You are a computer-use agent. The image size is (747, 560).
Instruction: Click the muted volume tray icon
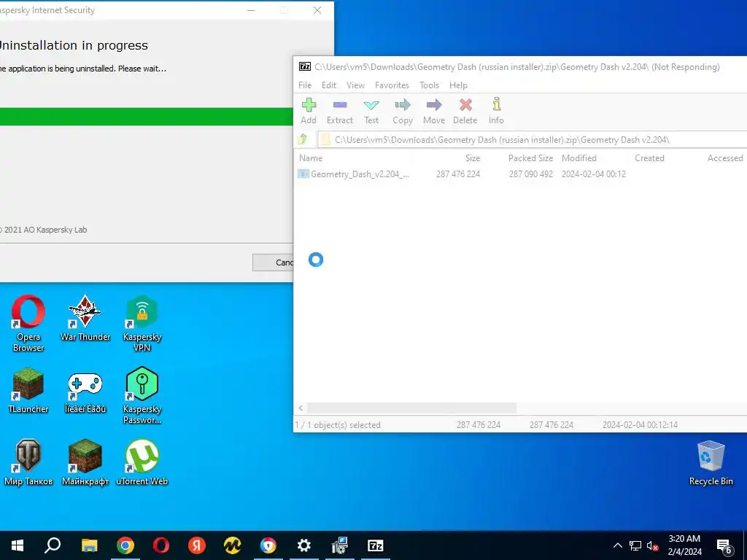[x=652, y=545]
